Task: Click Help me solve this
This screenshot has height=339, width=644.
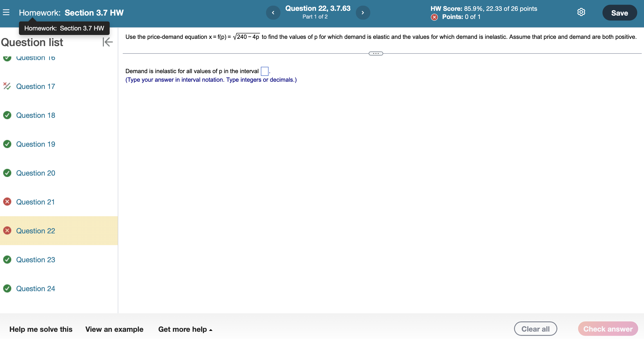Action: point(41,329)
